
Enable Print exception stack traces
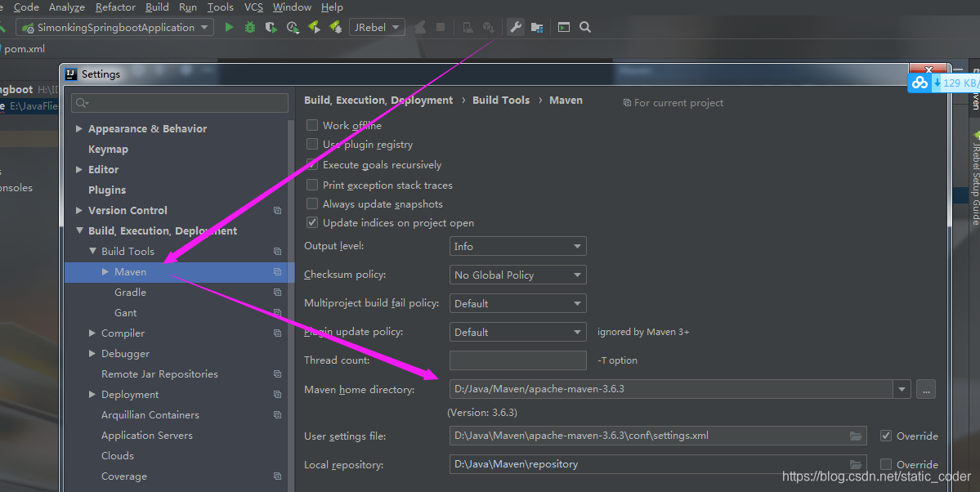click(312, 185)
